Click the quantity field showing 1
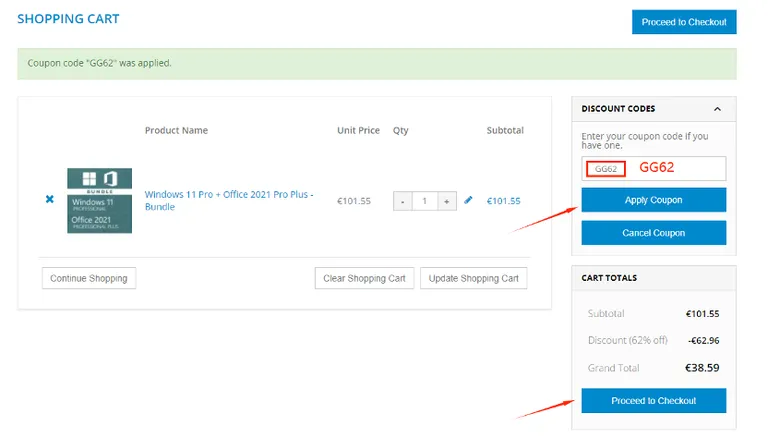The width and height of the screenshot is (768, 438). click(425, 201)
